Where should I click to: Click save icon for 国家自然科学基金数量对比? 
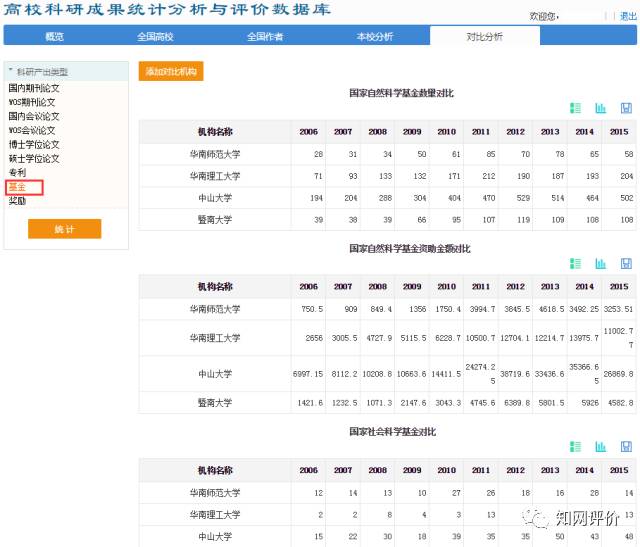[626, 108]
